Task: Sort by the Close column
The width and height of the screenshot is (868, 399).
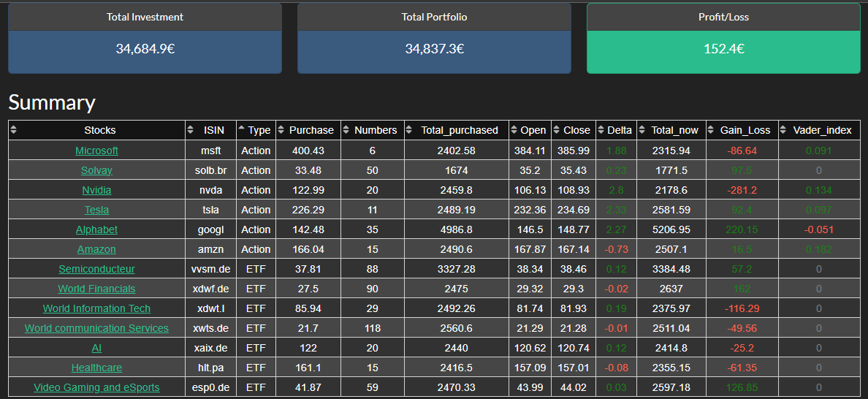Action: click(x=556, y=130)
